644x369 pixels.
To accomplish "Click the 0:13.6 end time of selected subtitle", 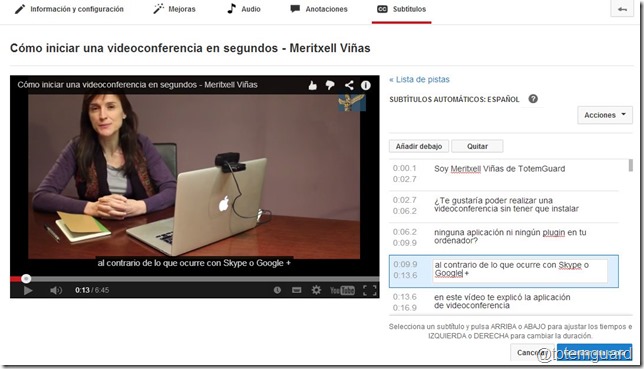I will tap(405, 275).
